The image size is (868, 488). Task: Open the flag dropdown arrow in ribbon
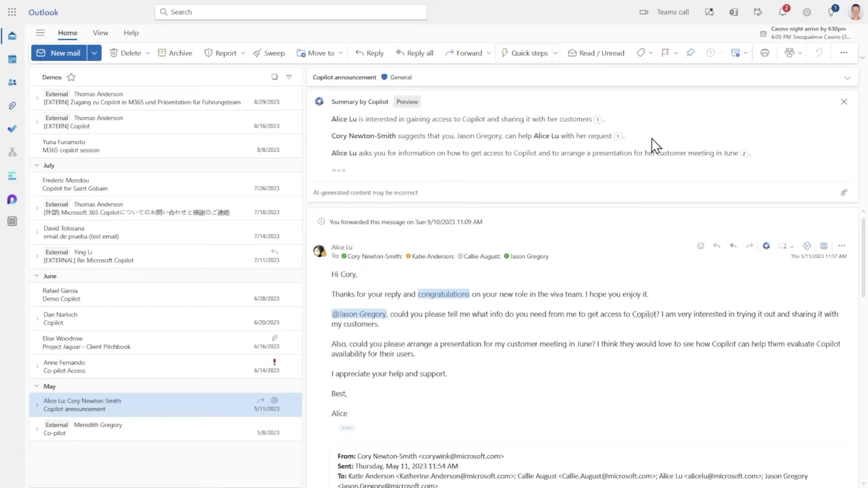(x=676, y=53)
